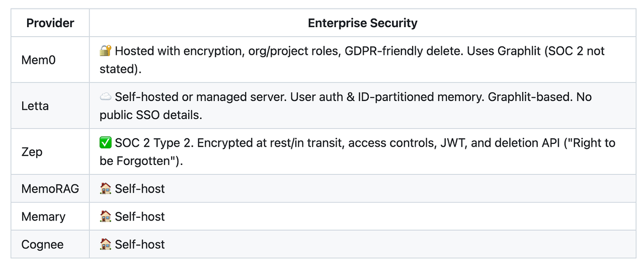Click the lock emoji in Mem0 row
Image resolution: width=644 pixels, height=266 pixels.
click(106, 51)
